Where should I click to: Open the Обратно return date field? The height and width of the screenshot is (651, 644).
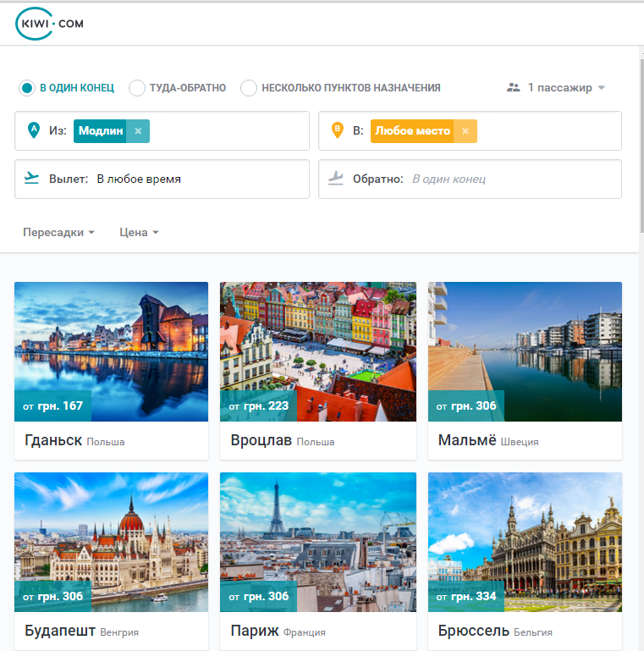(x=470, y=179)
